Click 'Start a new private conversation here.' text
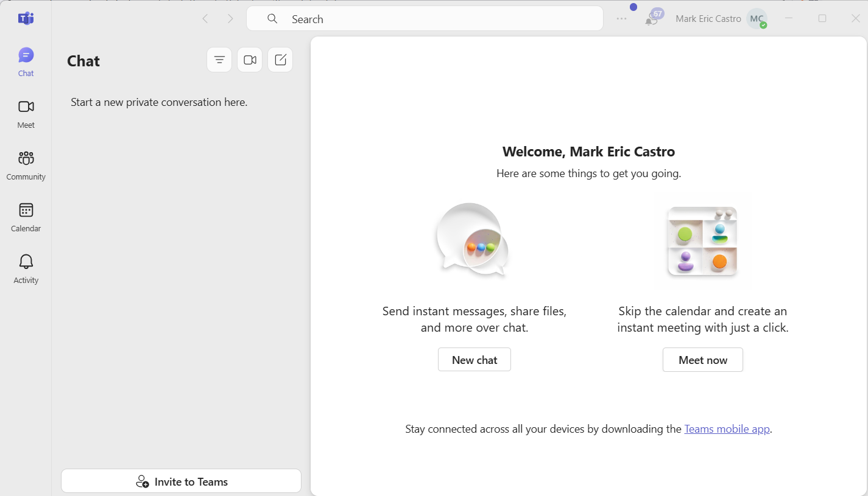This screenshot has width=868, height=496. coord(159,102)
